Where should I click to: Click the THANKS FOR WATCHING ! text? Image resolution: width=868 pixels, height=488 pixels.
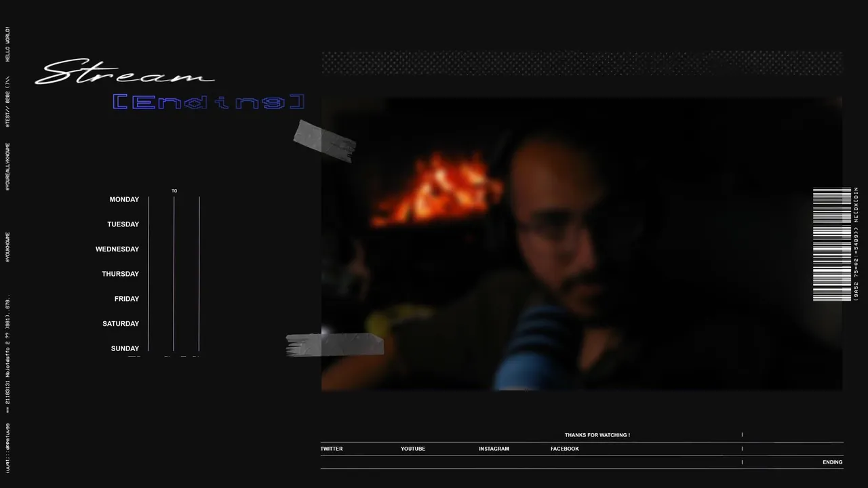[597, 435]
